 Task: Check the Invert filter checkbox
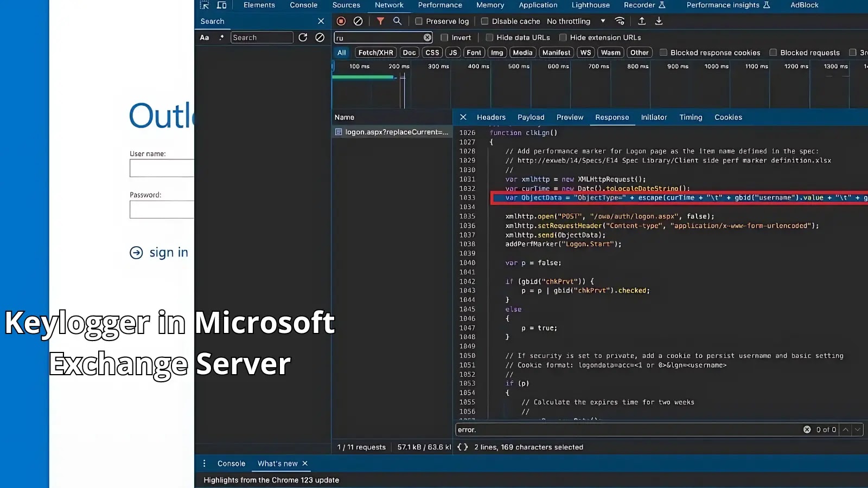tap(444, 37)
